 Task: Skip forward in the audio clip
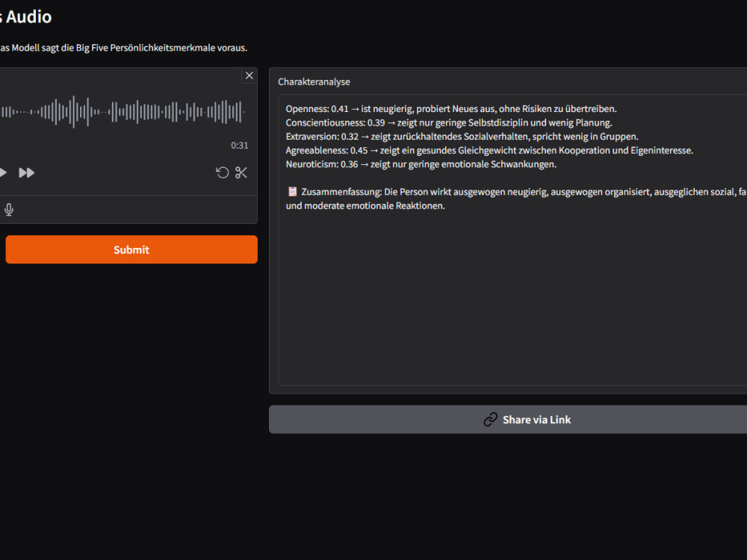coord(27,172)
